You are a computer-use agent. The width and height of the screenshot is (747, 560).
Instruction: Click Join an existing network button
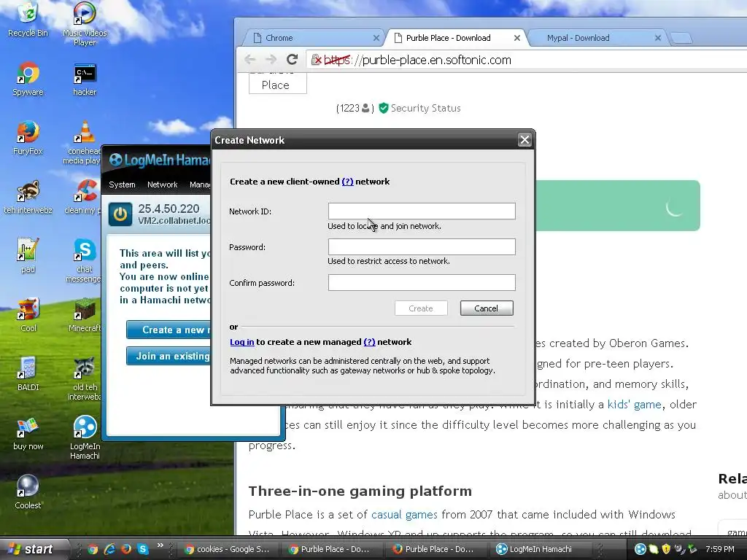click(x=169, y=356)
